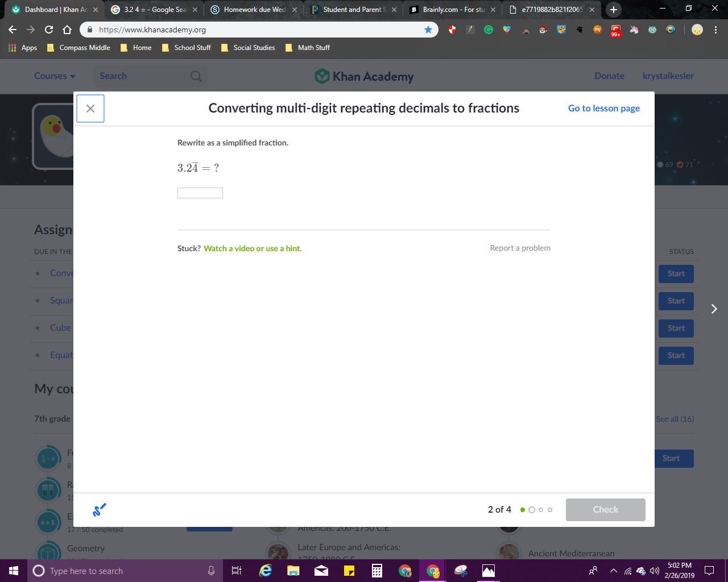Reload the Khan Academy page

pos(49,30)
